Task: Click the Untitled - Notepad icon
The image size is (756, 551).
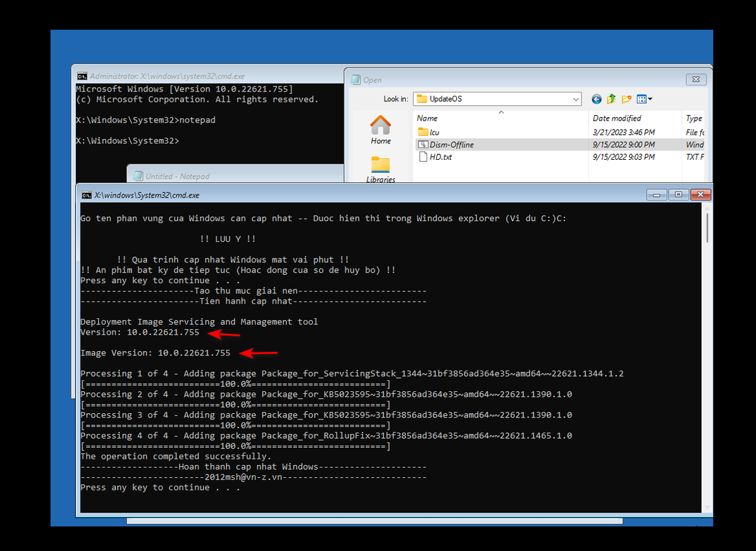Action: tap(138, 176)
